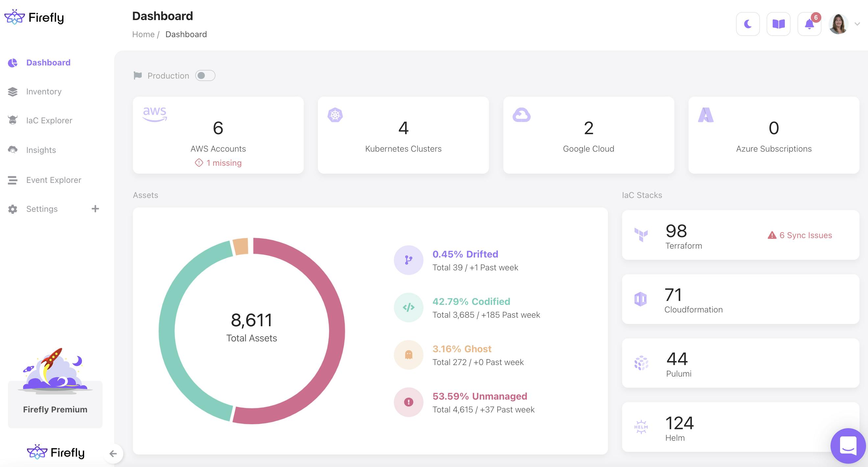Open notifications via the bell icon
This screenshot has height=467, width=868.
(809, 24)
